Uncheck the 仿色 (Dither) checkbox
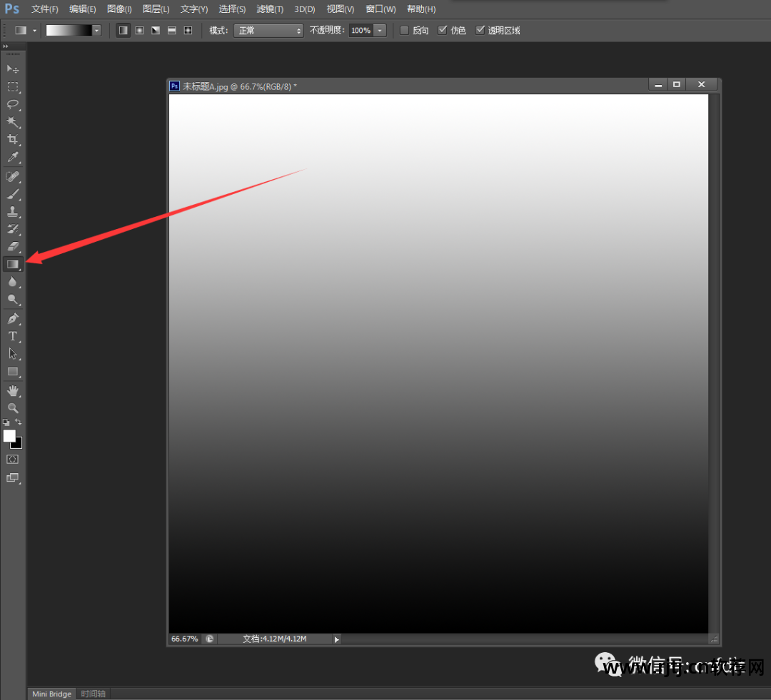 [443, 31]
